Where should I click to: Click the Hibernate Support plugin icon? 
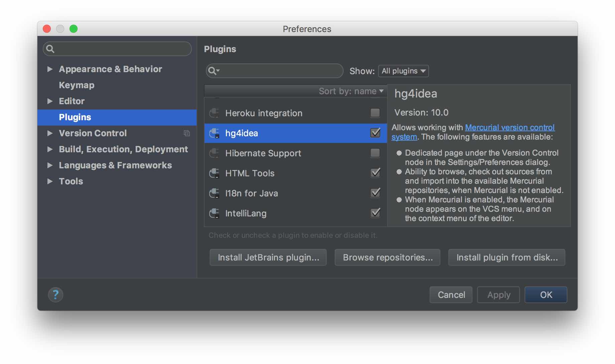coord(214,153)
